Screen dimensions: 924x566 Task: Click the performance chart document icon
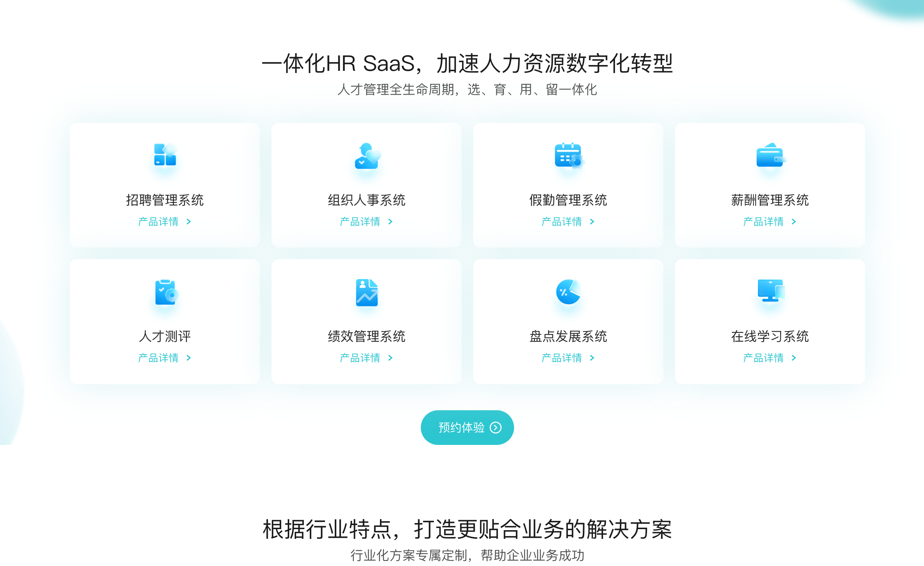coord(367,292)
